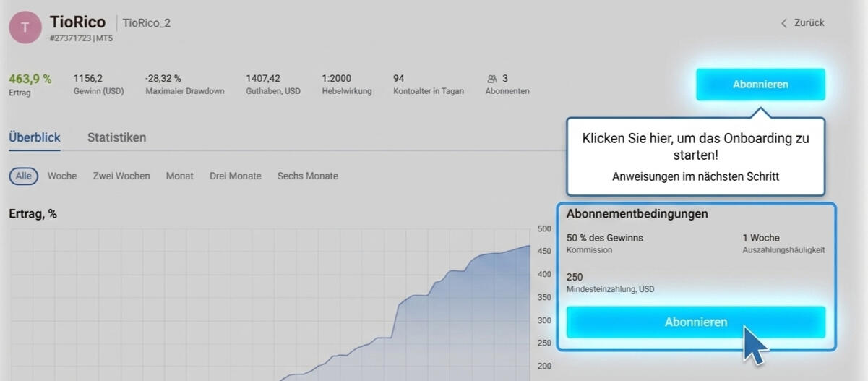Click the 250 Mindesteinzahlung amount
Screen dimensions: 868x381
pos(575,277)
